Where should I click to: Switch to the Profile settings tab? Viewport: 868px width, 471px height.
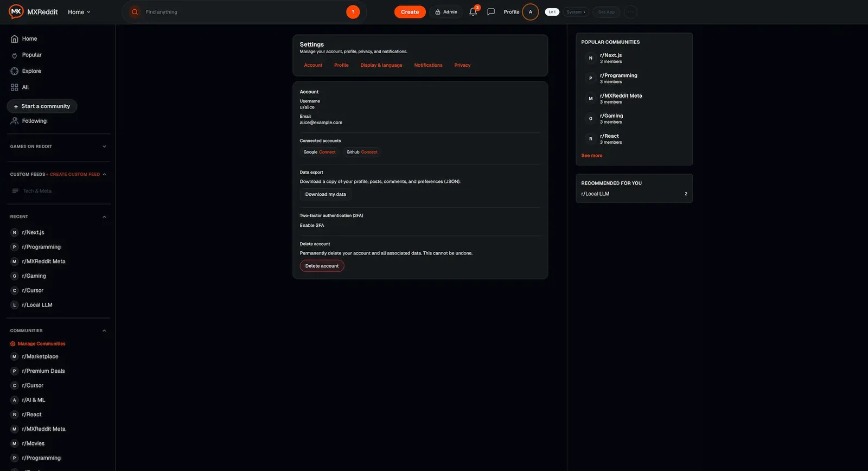click(x=341, y=65)
